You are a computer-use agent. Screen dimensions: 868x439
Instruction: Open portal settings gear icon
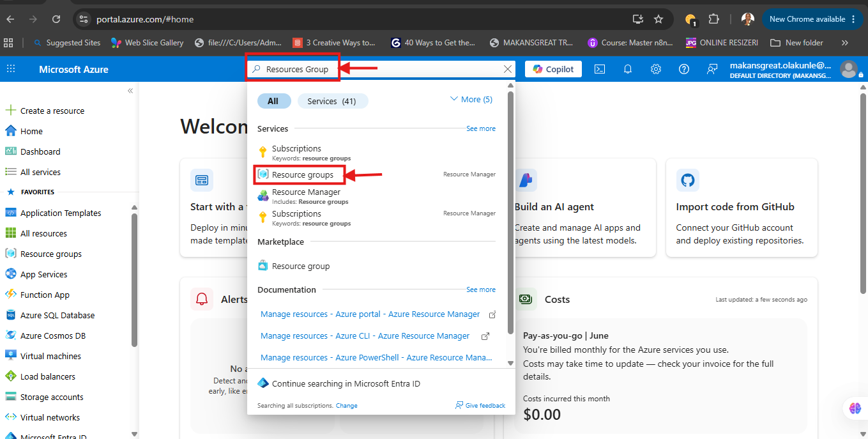656,69
